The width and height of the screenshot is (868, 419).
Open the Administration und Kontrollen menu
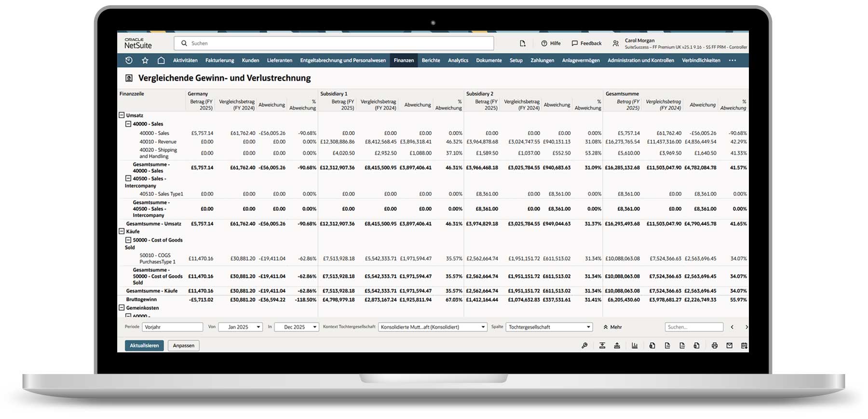pyautogui.click(x=640, y=60)
